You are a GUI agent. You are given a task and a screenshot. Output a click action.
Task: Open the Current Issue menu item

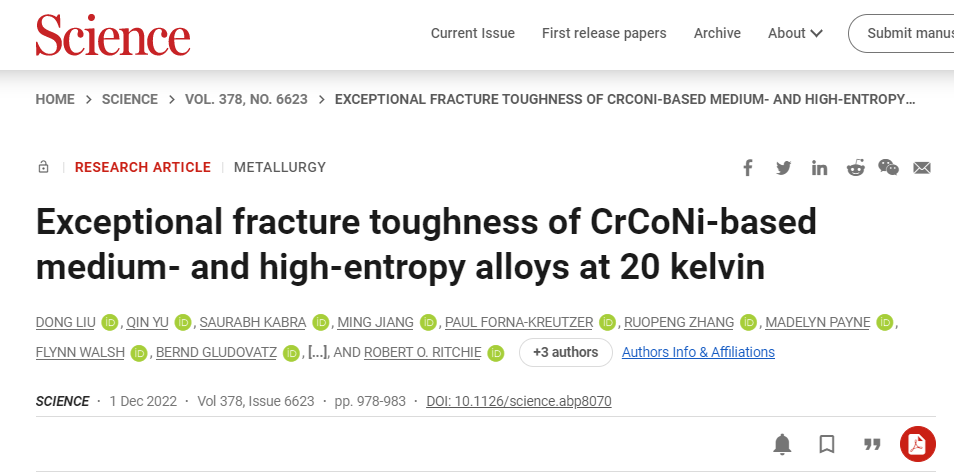[472, 33]
